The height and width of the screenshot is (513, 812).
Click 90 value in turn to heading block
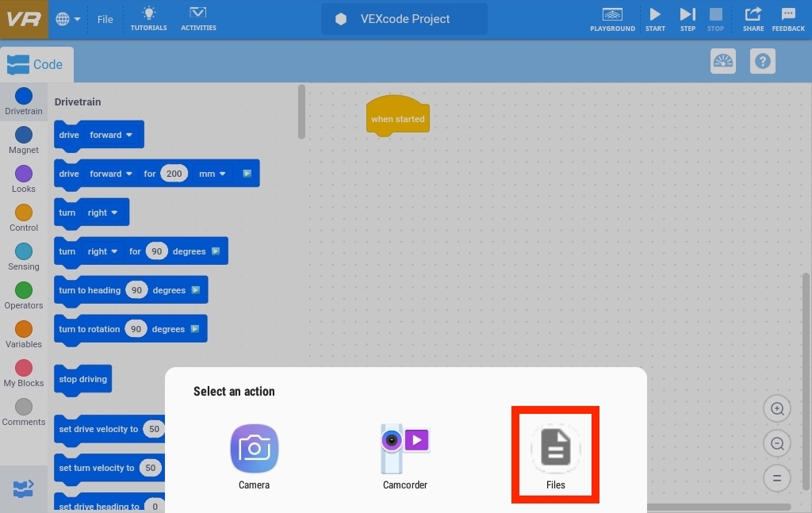point(136,290)
